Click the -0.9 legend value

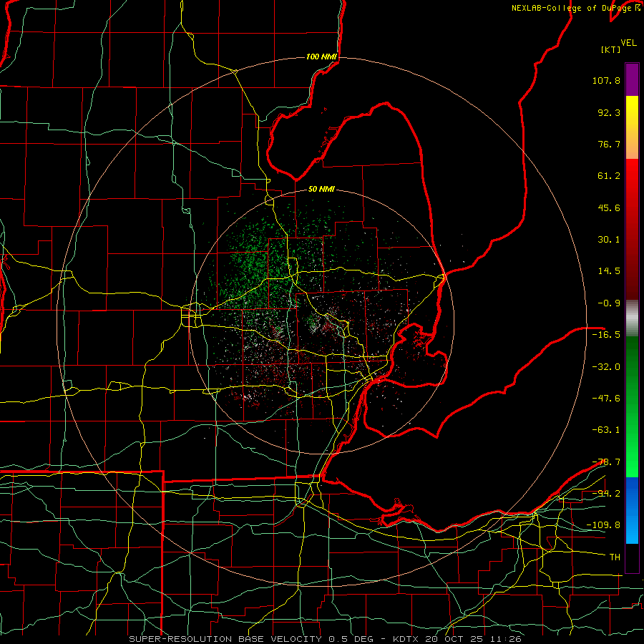pos(609,303)
